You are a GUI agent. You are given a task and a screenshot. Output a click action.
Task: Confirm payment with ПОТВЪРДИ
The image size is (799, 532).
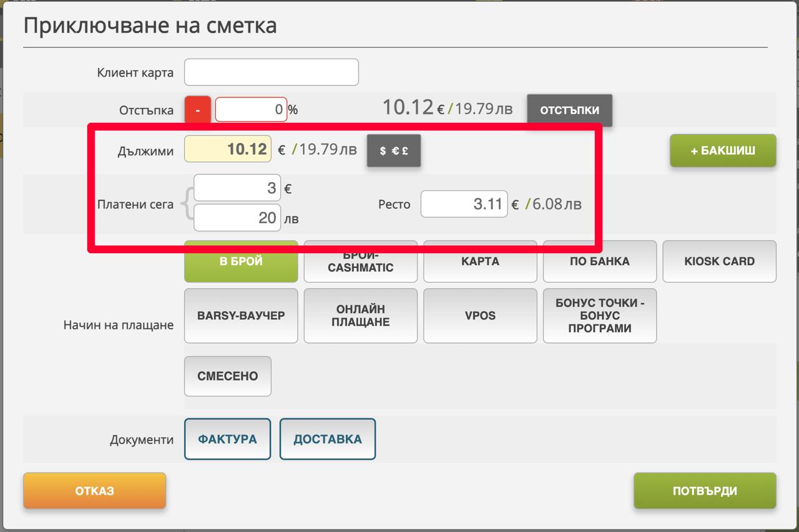click(x=705, y=491)
